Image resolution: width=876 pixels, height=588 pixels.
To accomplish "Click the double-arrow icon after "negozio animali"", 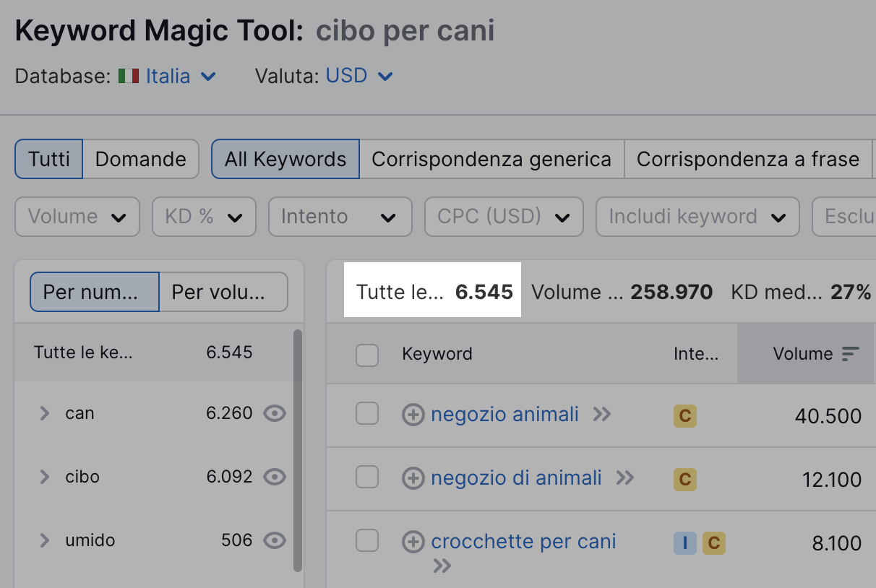I will [603, 414].
